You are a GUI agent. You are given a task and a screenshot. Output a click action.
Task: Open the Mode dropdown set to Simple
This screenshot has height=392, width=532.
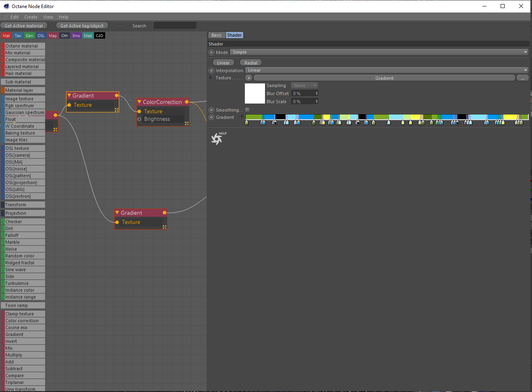(379, 52)
